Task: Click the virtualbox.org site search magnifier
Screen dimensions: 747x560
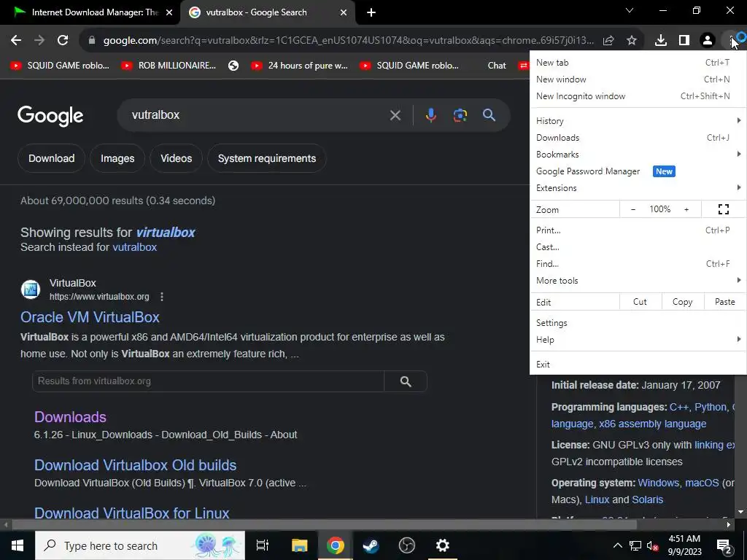Action: click(406, 381)
